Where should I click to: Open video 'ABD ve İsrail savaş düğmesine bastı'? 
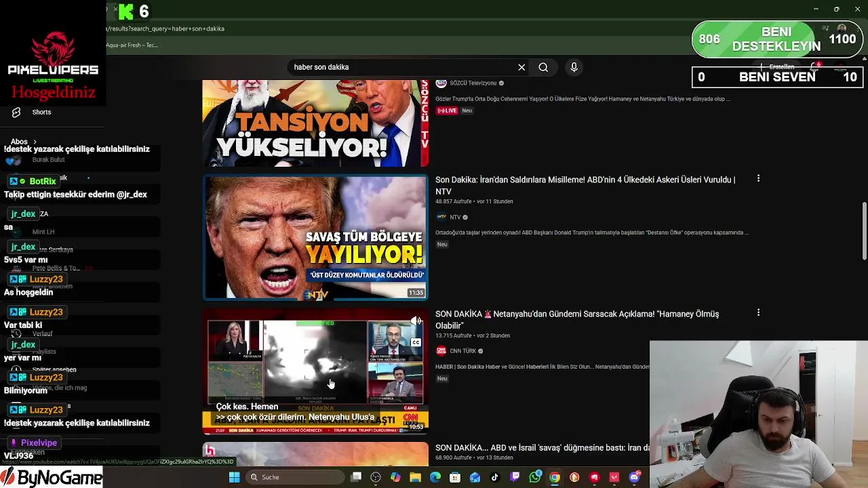(x=542, y=448)
